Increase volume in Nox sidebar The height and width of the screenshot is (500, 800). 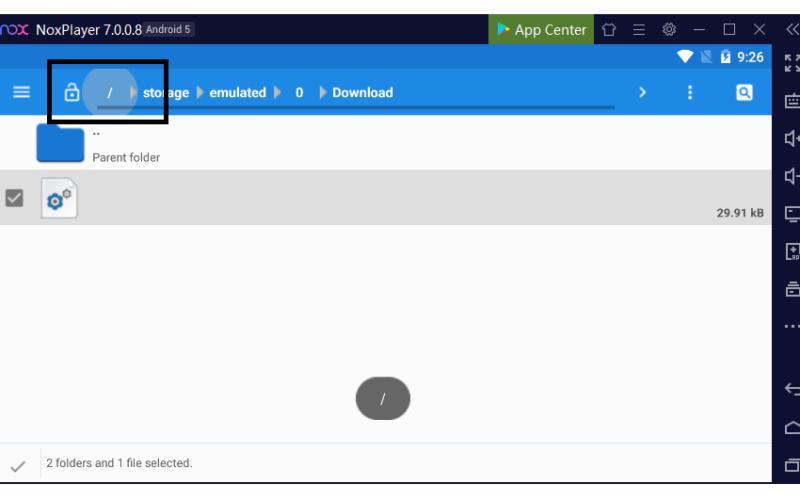coord(792,138)
